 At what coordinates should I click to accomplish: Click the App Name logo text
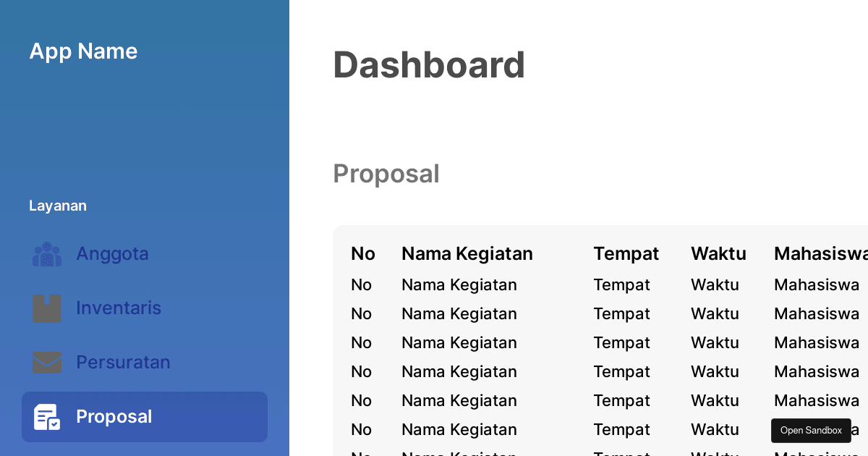pos(83,51)
